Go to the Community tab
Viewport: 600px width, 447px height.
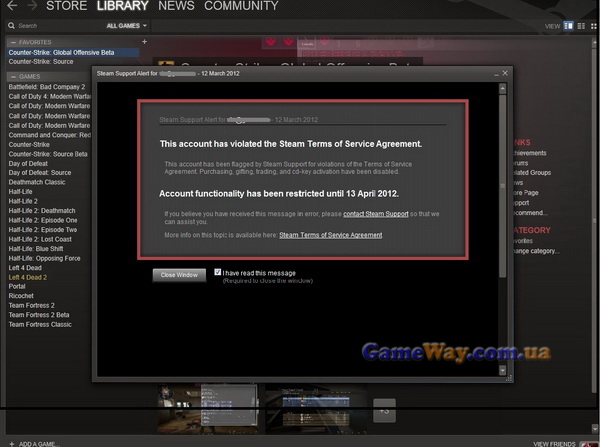point(241,6)
